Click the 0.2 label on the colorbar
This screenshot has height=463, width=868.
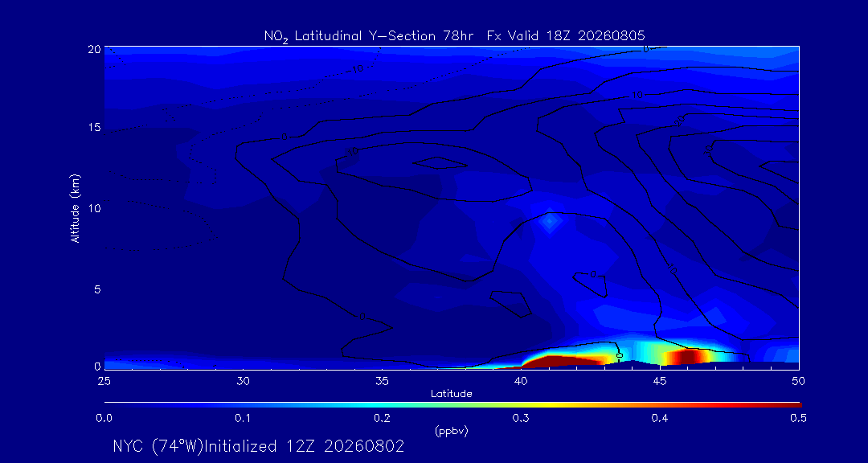click(382, 419)
